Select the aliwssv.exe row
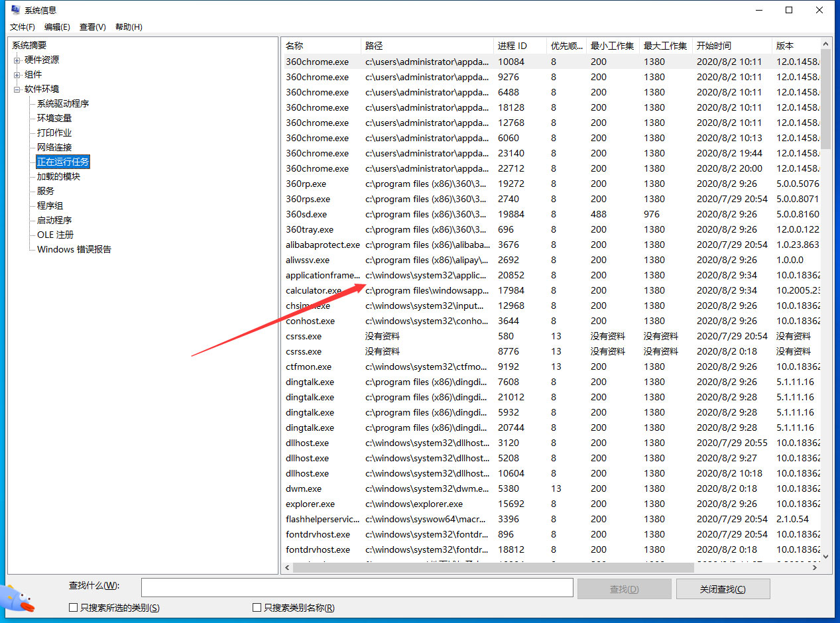 551,260
